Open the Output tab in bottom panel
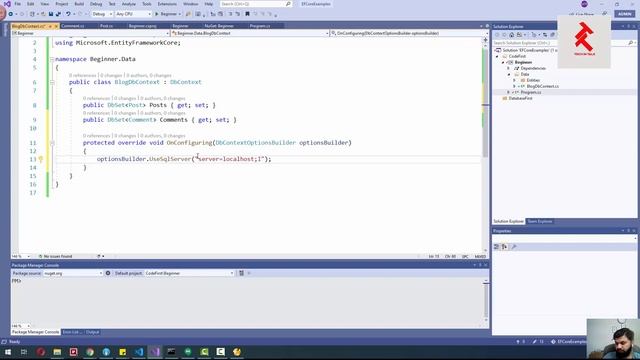 pyautogui.click(x=92, y=332)
